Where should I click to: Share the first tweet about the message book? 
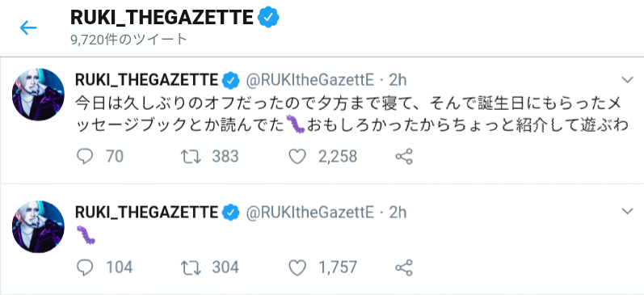point(404,157)
